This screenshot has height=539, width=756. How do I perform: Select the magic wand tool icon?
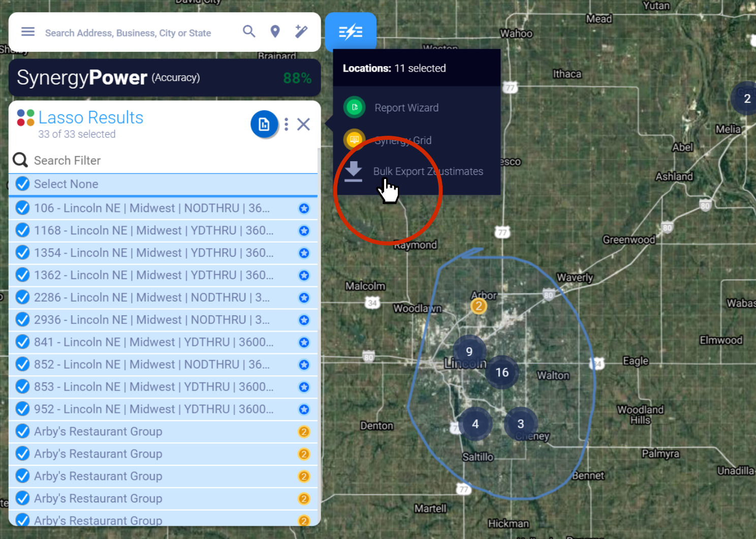[x=301, y=32]
